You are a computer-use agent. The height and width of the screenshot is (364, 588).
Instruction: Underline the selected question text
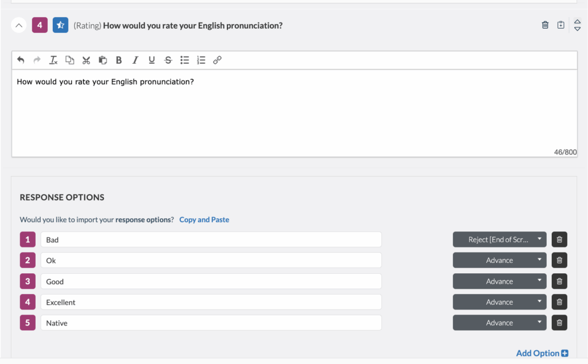(x=151, y=60)
